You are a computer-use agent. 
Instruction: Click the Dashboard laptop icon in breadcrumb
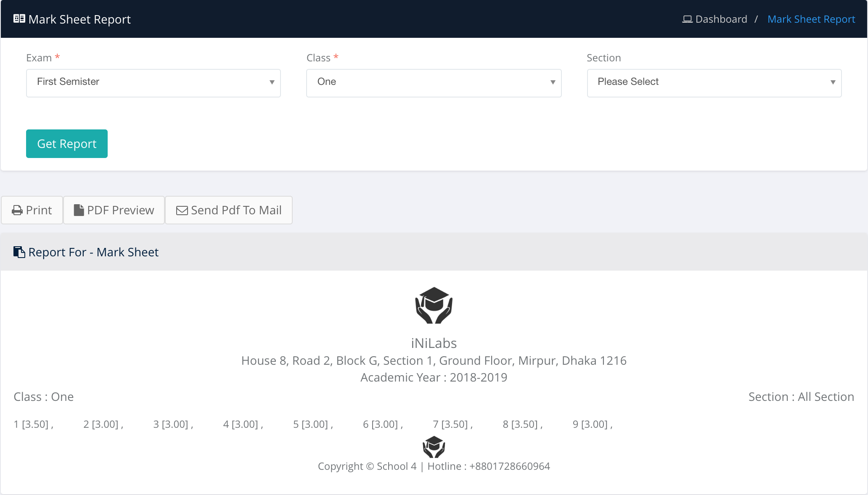687,19
